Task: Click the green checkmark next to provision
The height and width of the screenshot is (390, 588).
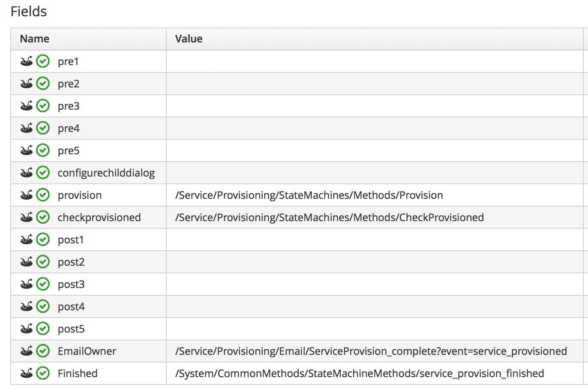Action: click(x=43, y=195)
